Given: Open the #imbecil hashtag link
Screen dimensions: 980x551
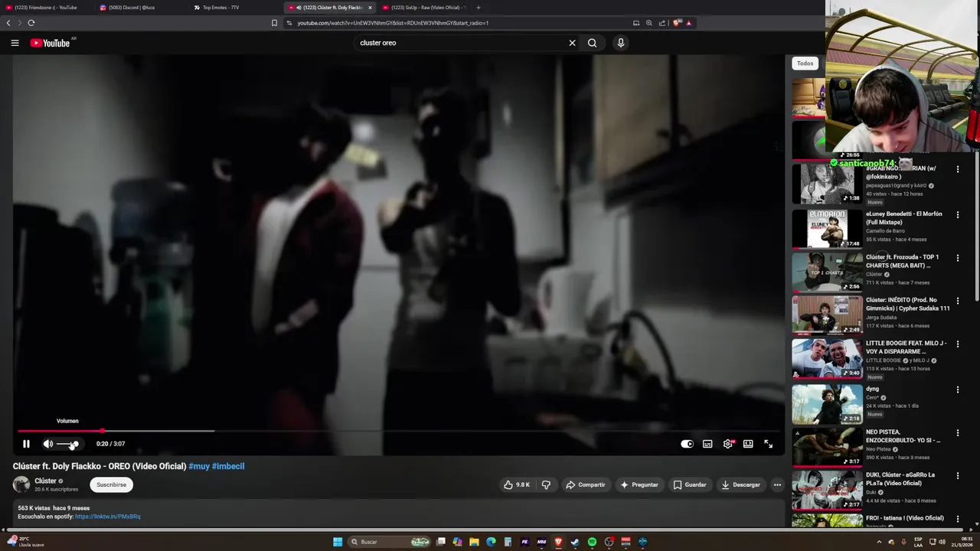Looking at the screenshot, I should 228,466.
